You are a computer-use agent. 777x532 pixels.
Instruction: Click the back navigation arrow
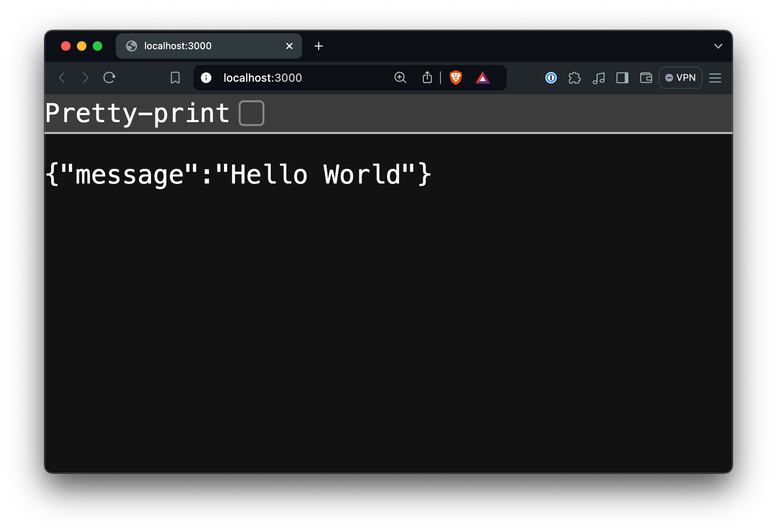[62, 78]
